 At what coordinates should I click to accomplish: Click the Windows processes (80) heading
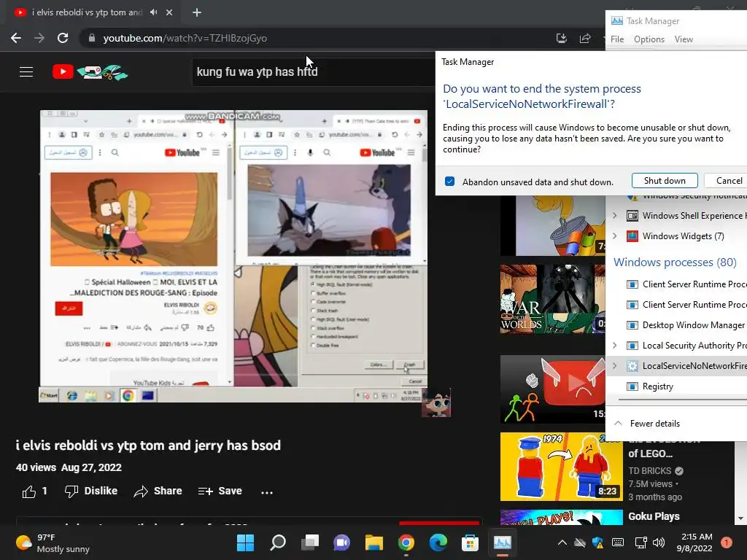[675, 262]
